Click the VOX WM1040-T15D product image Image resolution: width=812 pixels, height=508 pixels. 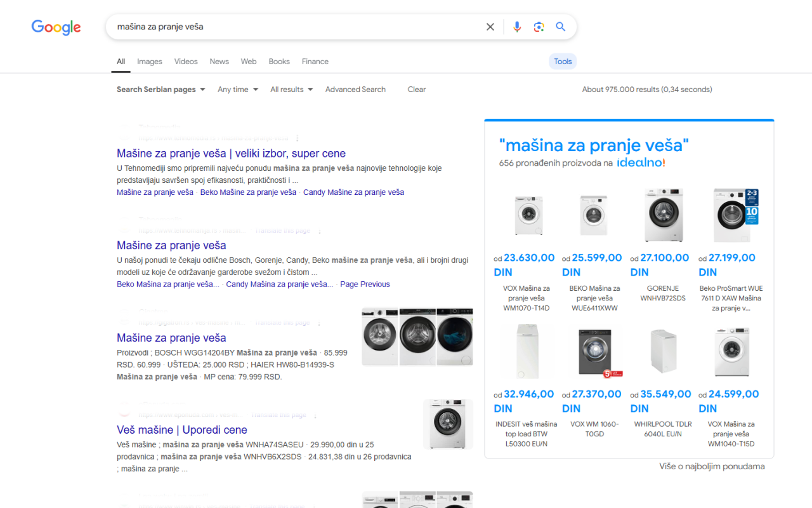[732, 352]
